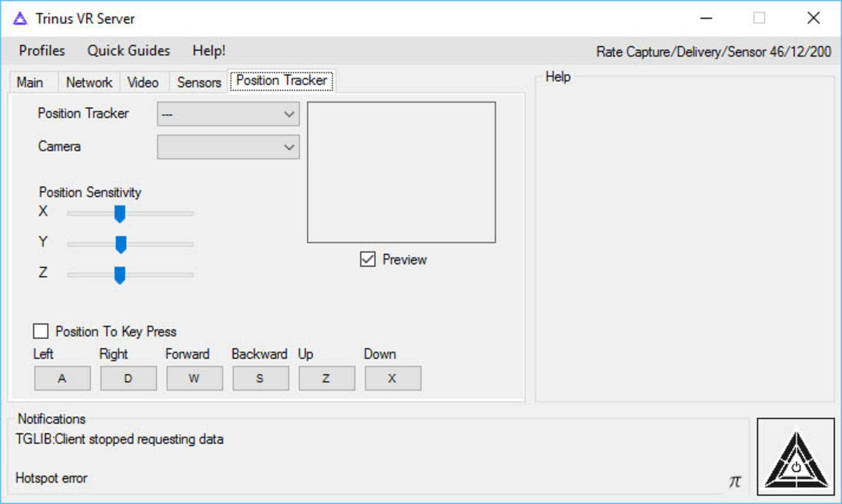Click the Help! menu item

tap(208, 50)
